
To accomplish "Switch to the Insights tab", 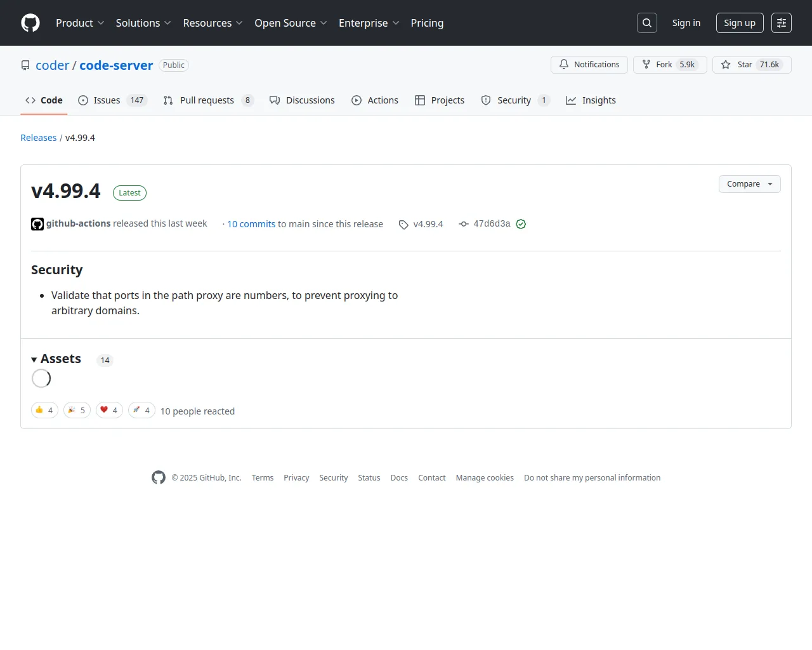I will coord(591,100).
